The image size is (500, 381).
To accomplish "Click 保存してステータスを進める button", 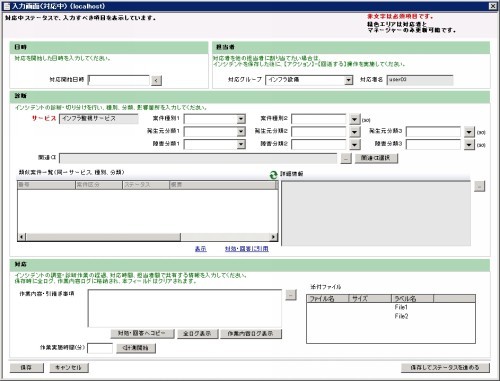I will (445, 367).
